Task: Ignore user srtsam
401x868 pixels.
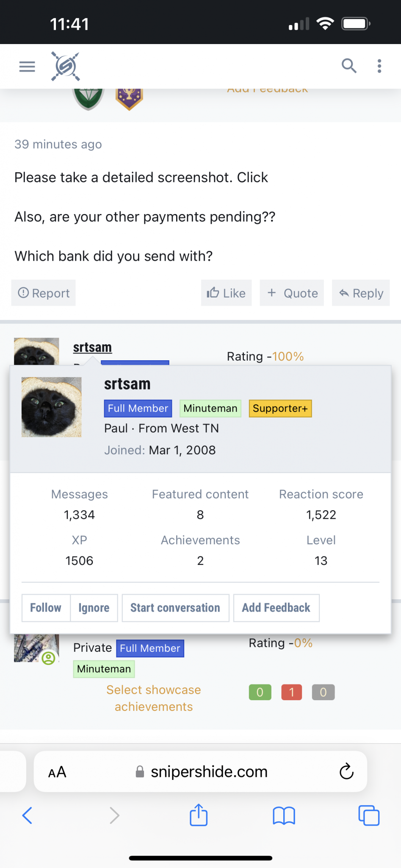Action: point(94,608)
